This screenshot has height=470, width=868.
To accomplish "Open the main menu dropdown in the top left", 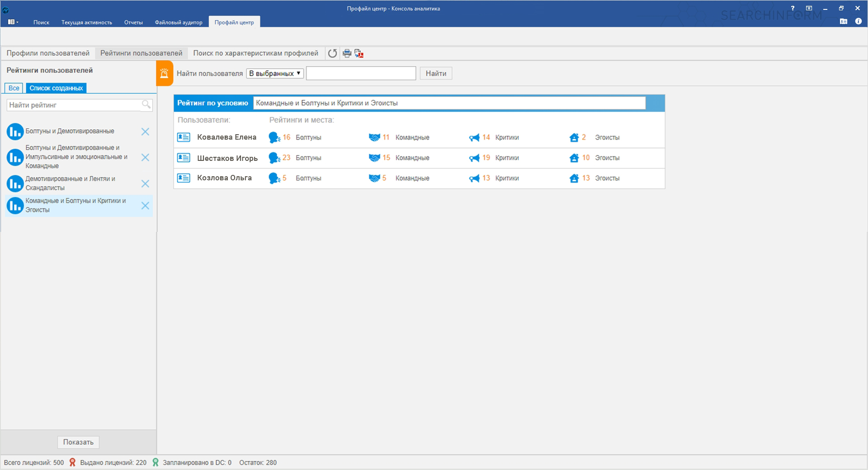I will tap(13, 22).
